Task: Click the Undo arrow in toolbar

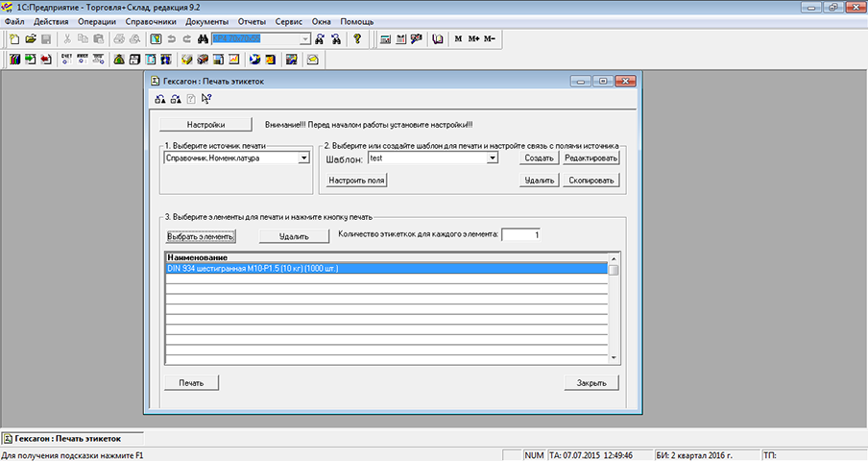Action: [172, 39]
